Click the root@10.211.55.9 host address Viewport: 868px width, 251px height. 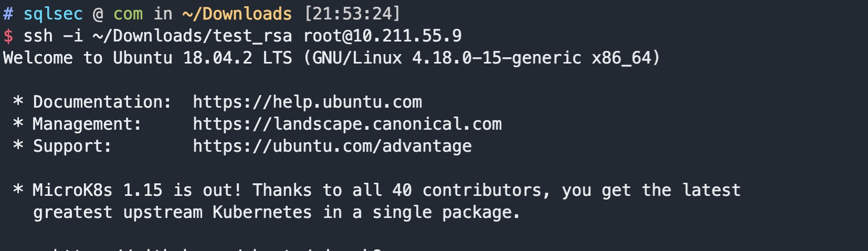coord(383,36)
